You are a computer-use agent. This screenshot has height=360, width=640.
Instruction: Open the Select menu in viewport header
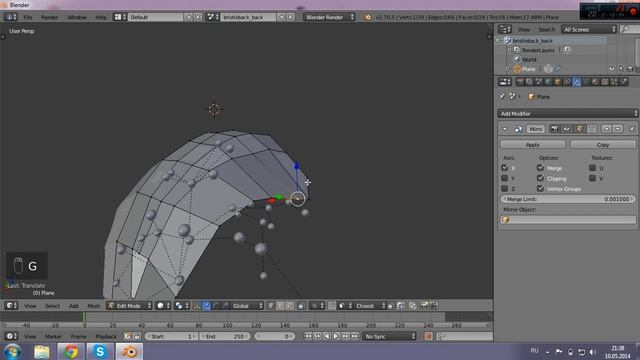pos(52,306)
